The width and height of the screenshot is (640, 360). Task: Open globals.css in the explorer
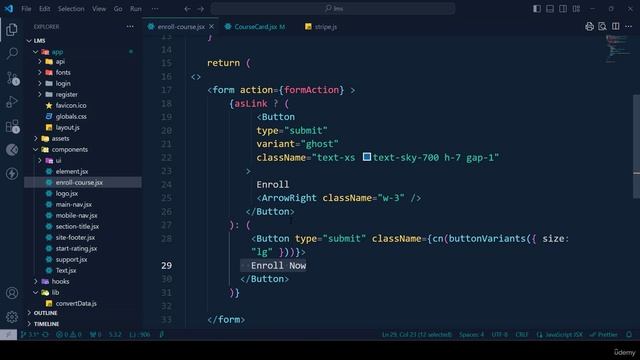click(71, 116)
